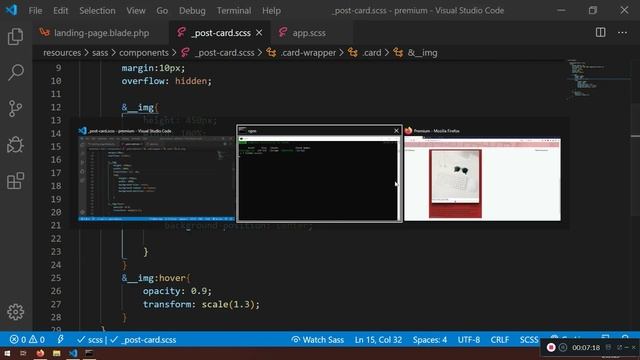Open the View menu
This screenshot has height=360, width=640.
136,11
